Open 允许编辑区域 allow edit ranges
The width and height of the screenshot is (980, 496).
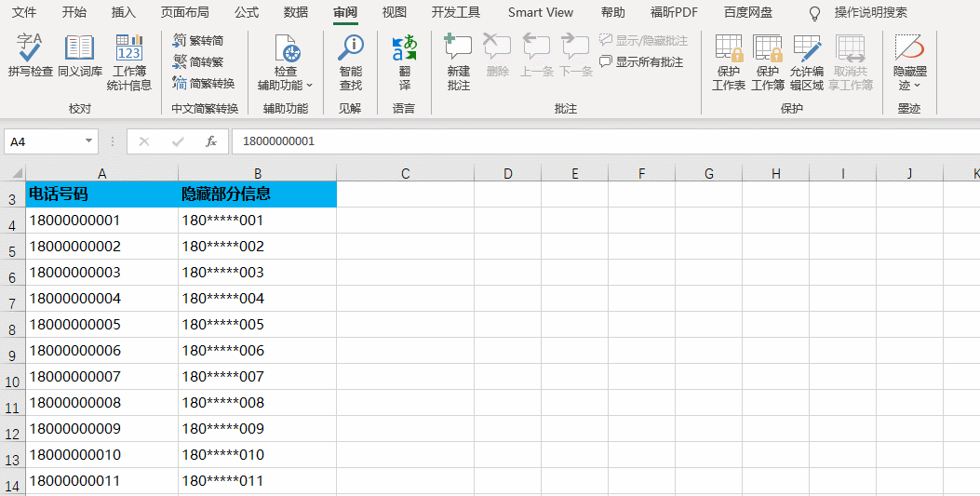(807, 62)
